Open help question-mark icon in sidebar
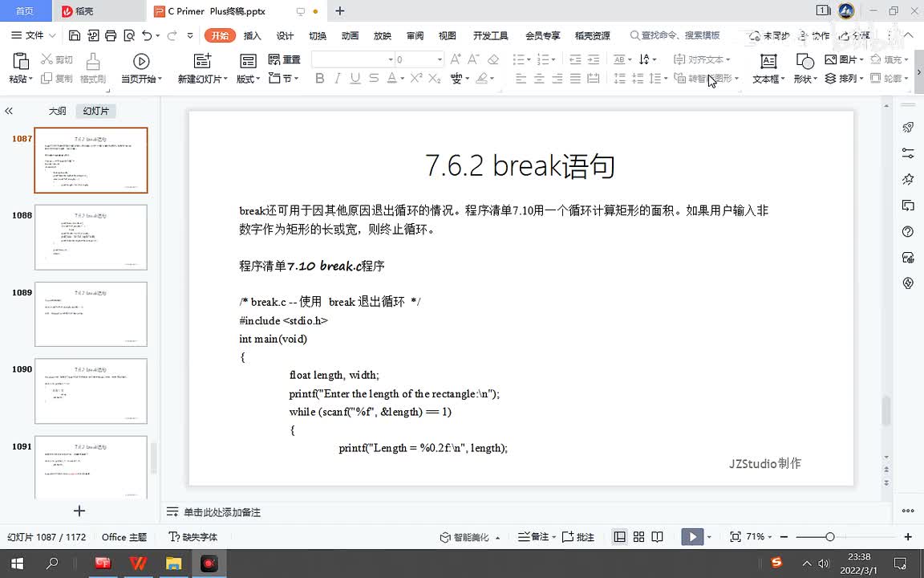This screenshot has height=578, width=924. point(908,231)
